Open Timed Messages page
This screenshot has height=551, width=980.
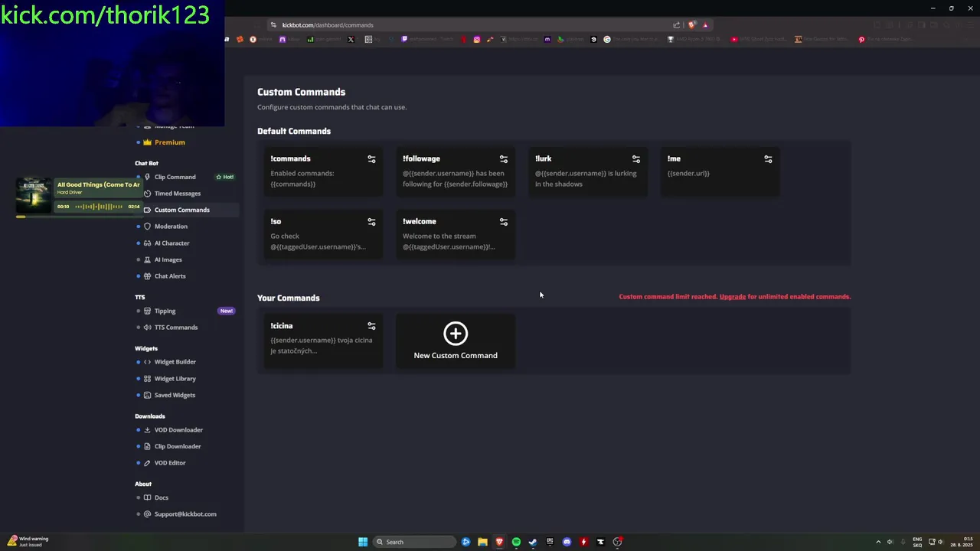pyautogui.click(x=177, y=194)
